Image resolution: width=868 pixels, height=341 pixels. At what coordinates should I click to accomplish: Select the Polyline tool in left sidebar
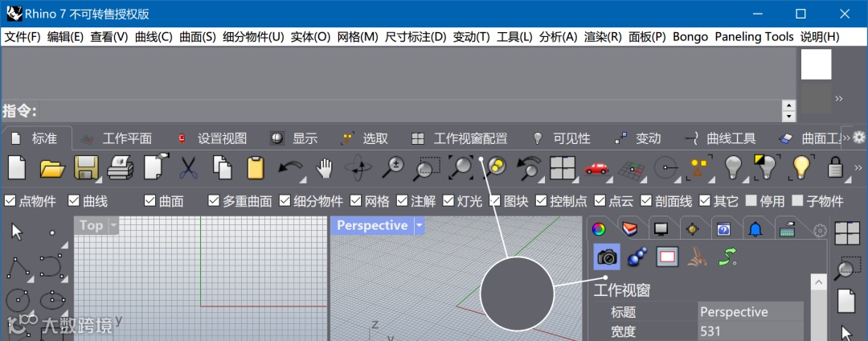click(17, 267)
